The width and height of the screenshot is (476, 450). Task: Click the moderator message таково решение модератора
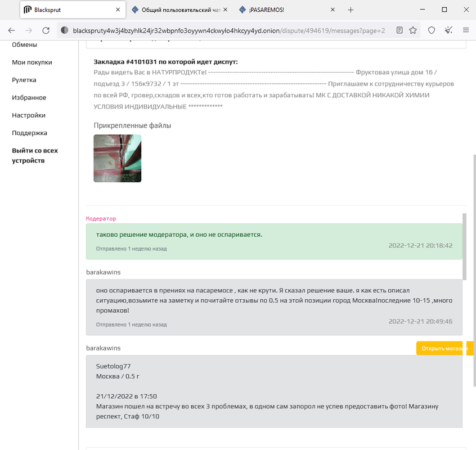coord(179,235)
